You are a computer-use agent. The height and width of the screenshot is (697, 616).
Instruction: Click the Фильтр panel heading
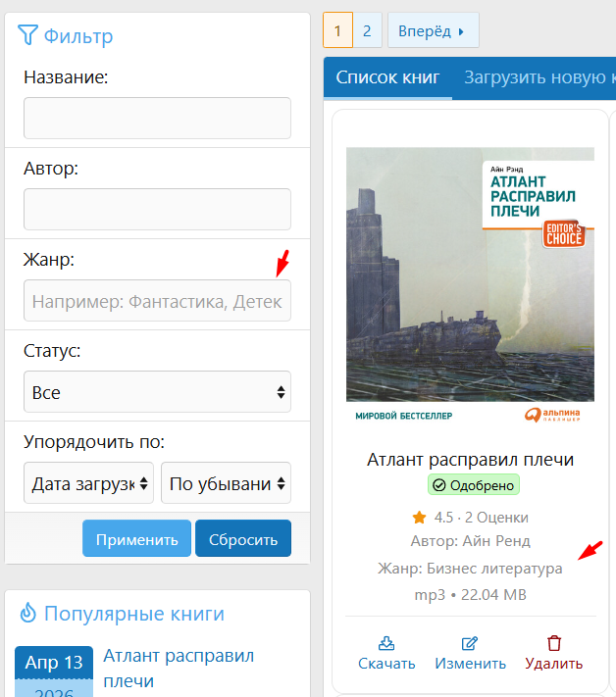coord(78,36)
